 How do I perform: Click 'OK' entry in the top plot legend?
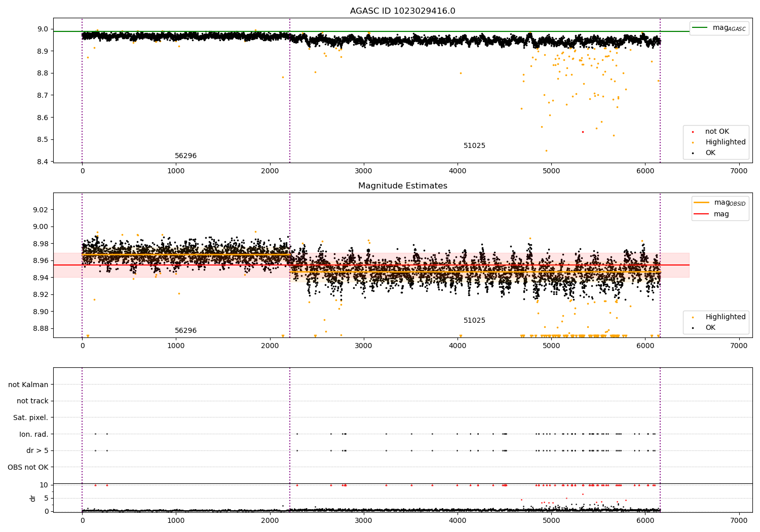[x=710, y=153]
